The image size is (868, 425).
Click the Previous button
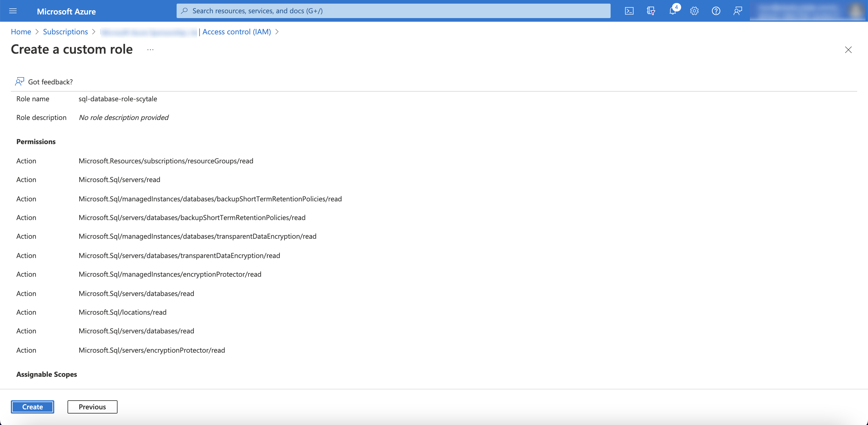[92, 407]
